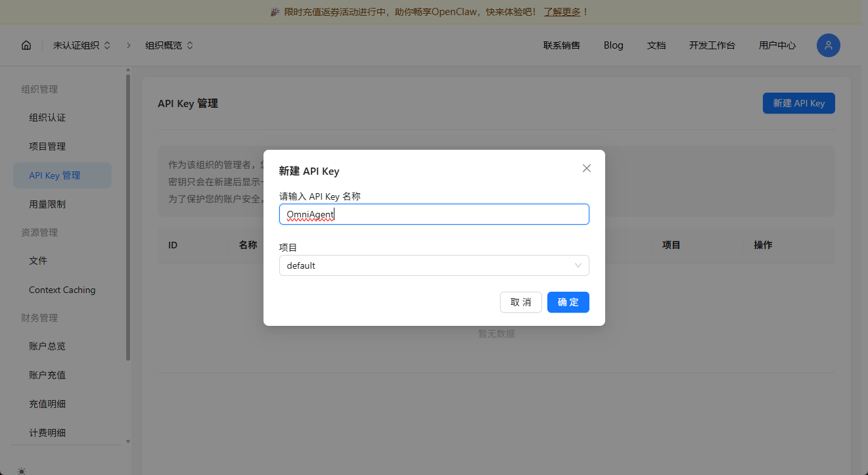Select 用量限制 in the sidebar

coord(47,204)
